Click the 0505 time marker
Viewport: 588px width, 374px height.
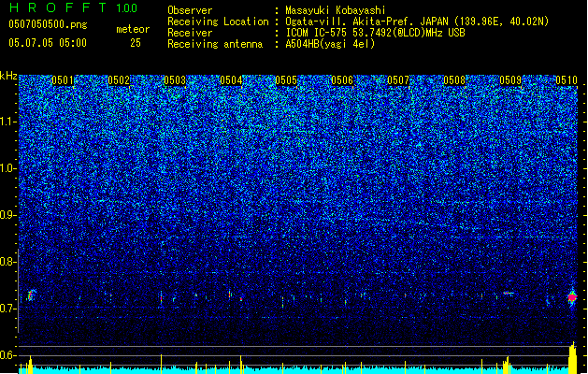[x=286, y=80]
